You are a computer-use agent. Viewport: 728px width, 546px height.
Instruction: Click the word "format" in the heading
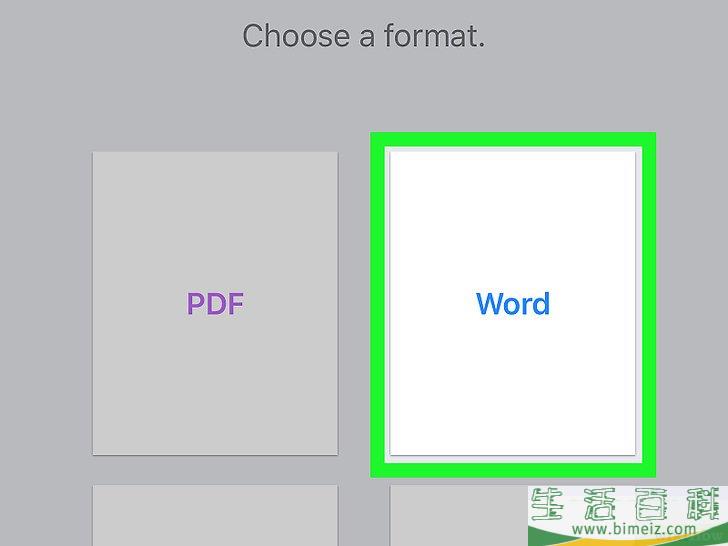426,36
